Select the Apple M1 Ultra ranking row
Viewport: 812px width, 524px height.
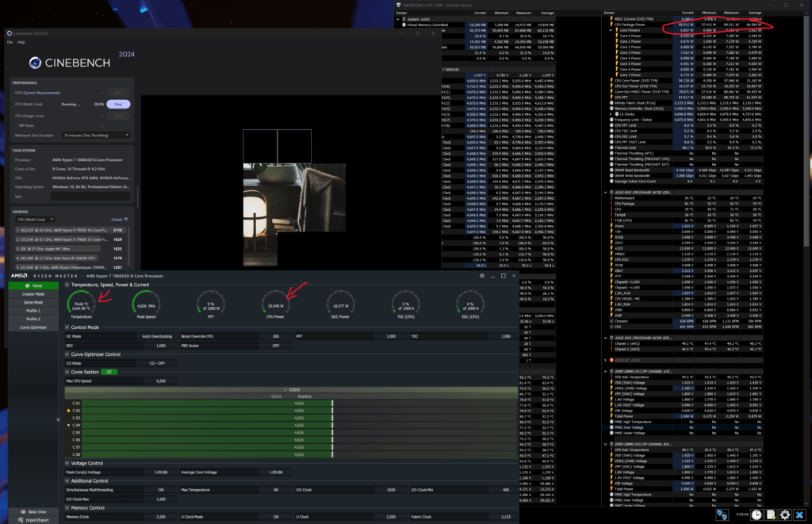pos(70,249)
